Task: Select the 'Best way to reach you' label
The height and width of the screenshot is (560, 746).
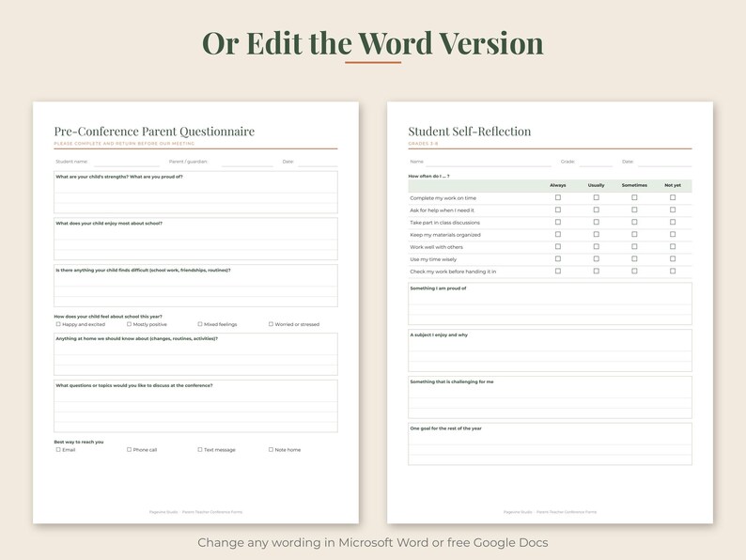Action: 79,442
